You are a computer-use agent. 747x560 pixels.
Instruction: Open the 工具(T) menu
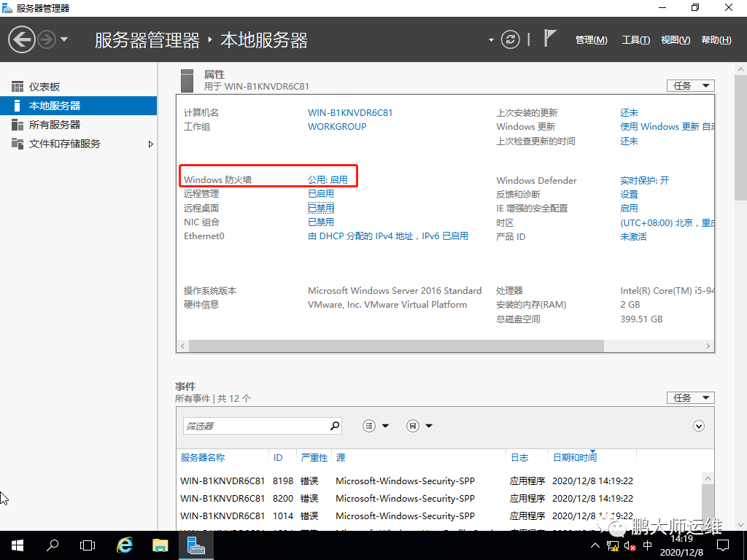click(x=635, y=40)
